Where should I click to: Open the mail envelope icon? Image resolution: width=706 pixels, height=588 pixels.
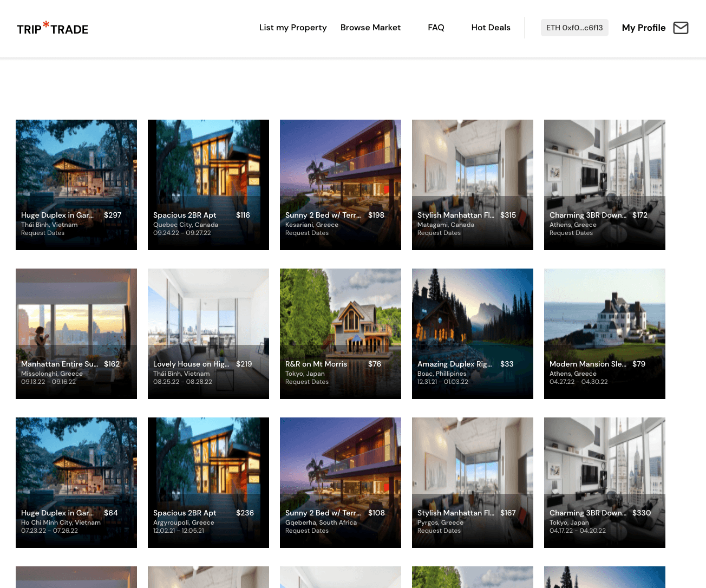(x=681, y=28)
